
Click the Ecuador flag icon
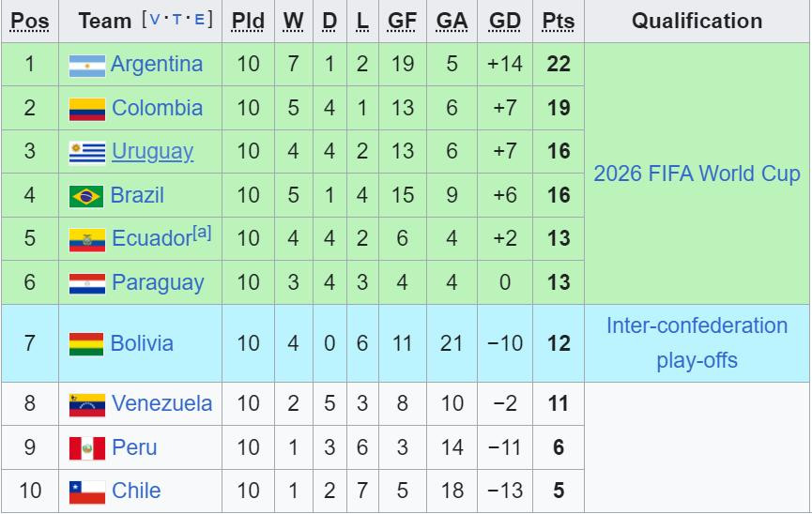tap(87, 240)
